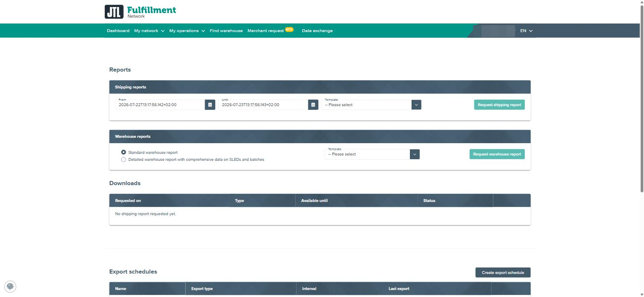Click the From date input field
The width and height of the screenshot is (644, 297).
[x=160, y=105]
